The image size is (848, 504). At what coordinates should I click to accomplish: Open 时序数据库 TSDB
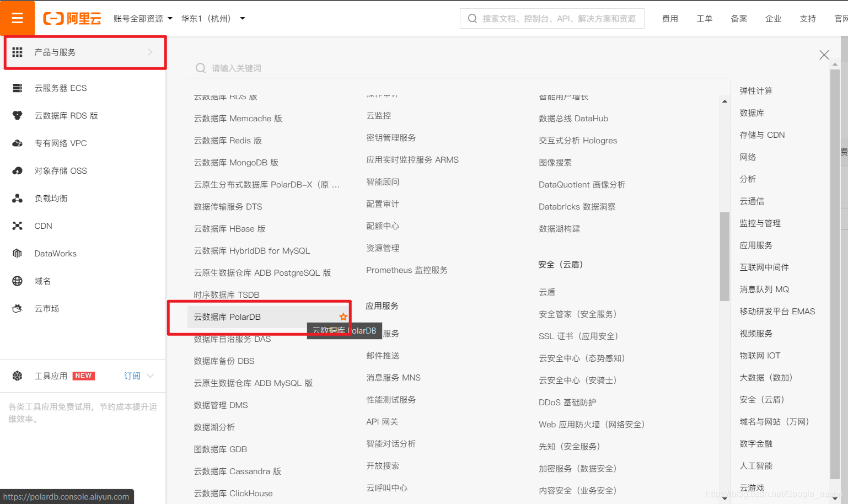(227, 295)
